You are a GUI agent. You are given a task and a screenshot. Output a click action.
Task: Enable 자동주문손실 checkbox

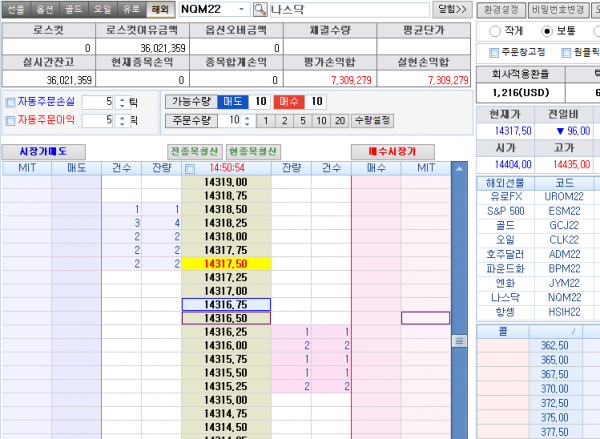(10, 102)
